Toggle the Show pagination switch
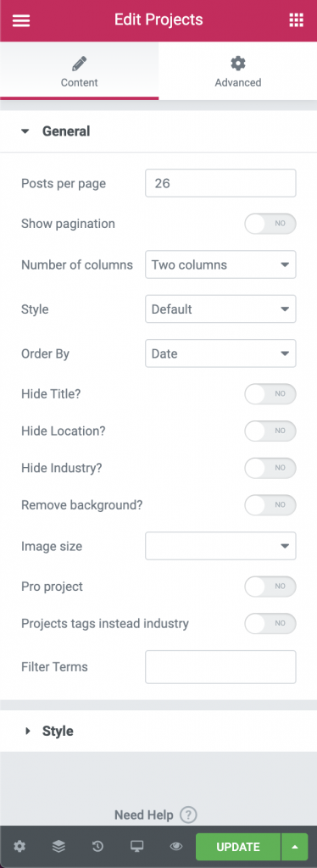Image resolution: width=317 pixels, height=868 pixels. click(x=270, y=224)
